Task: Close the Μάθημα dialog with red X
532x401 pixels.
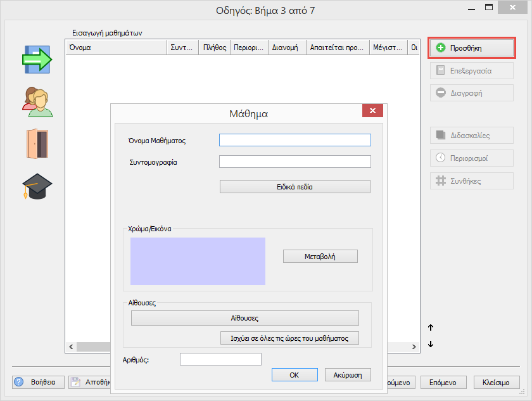Action: click(372, 111)
